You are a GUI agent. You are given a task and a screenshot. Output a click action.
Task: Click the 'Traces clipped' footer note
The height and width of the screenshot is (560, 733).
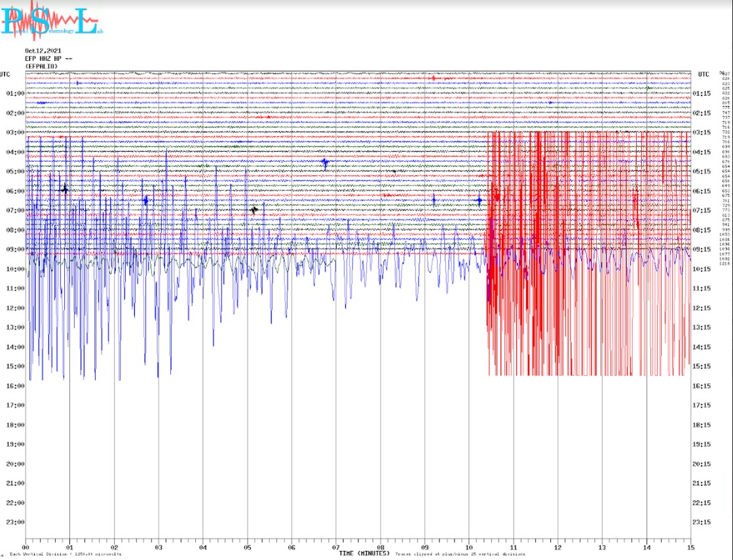(x=460, y=554)
